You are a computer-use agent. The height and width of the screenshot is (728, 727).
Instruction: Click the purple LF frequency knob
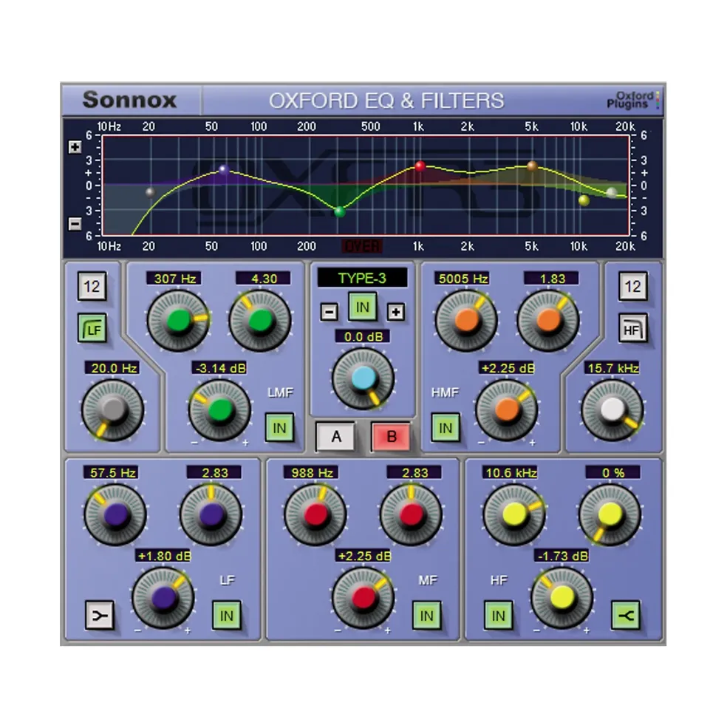115,514
